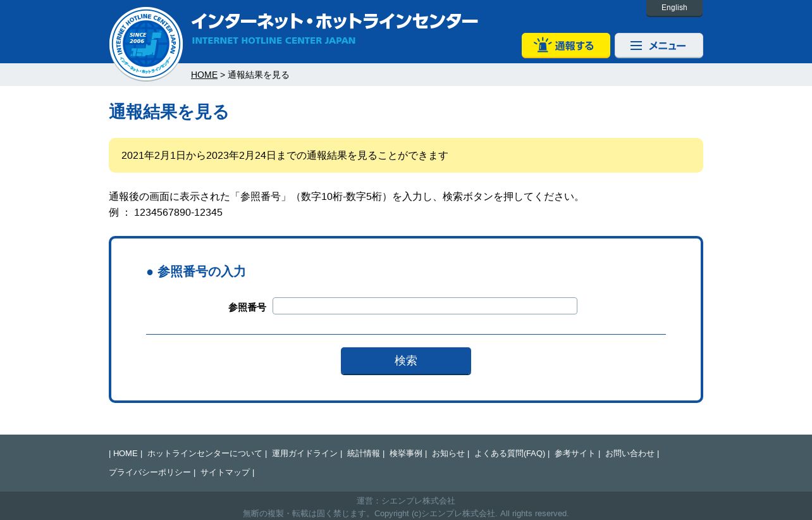Switch language to English

point(674,8)
